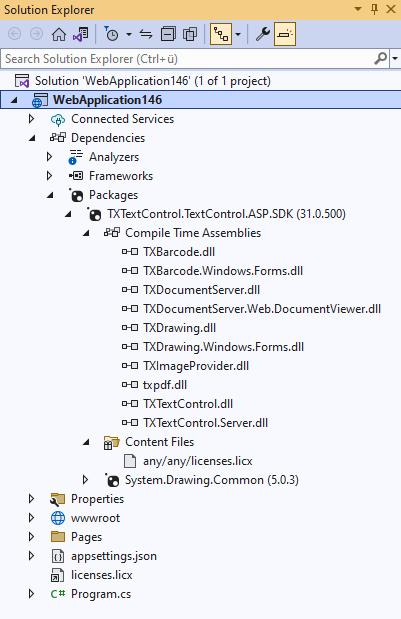Click the Connected Services cloud icon
Screen dimensions: 401x619
(58, 119)
